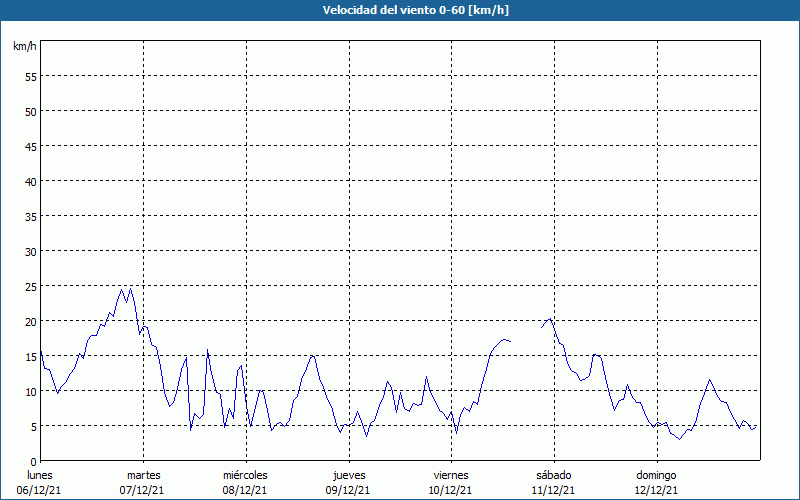Click the '45' y-axis value
Image resolution: width=800 pixels, height=500 pixels.
(31, 147)
